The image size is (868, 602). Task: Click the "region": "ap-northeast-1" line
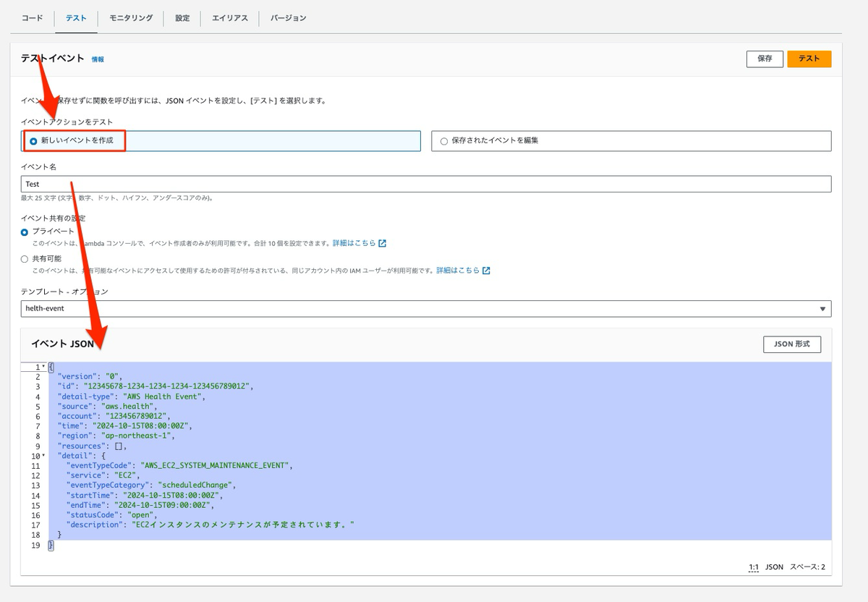point(116,436)
